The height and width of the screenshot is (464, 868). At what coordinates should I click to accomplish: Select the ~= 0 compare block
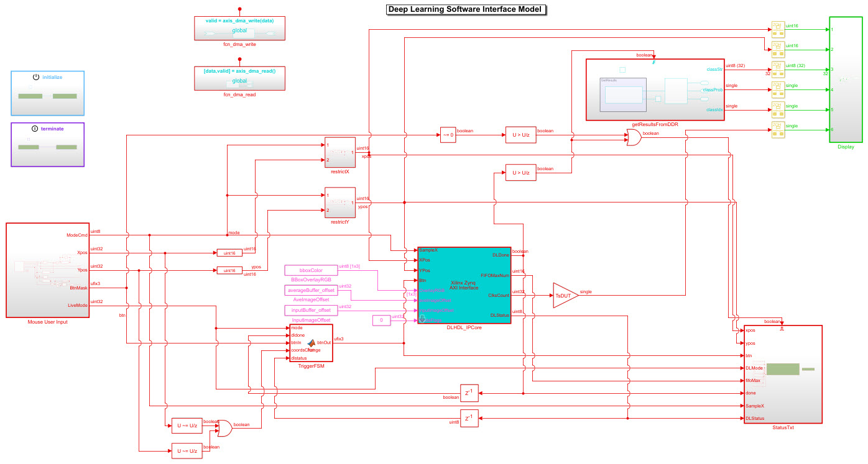(448, 135)
